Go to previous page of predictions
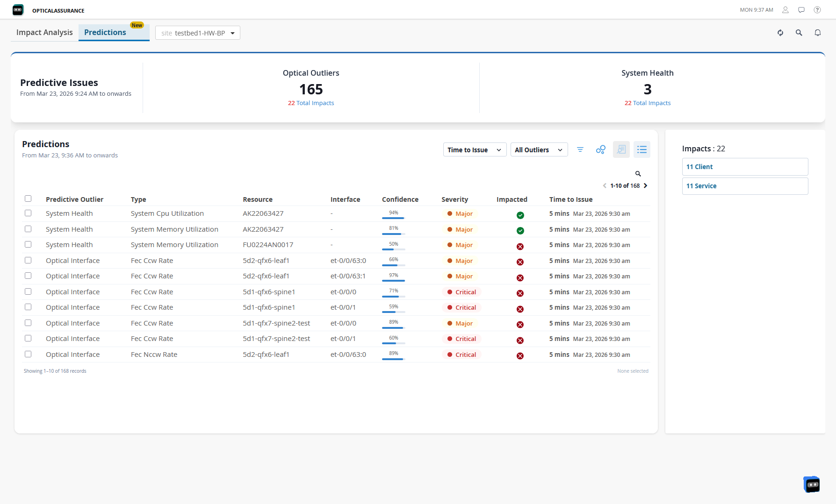 (605, 186)
